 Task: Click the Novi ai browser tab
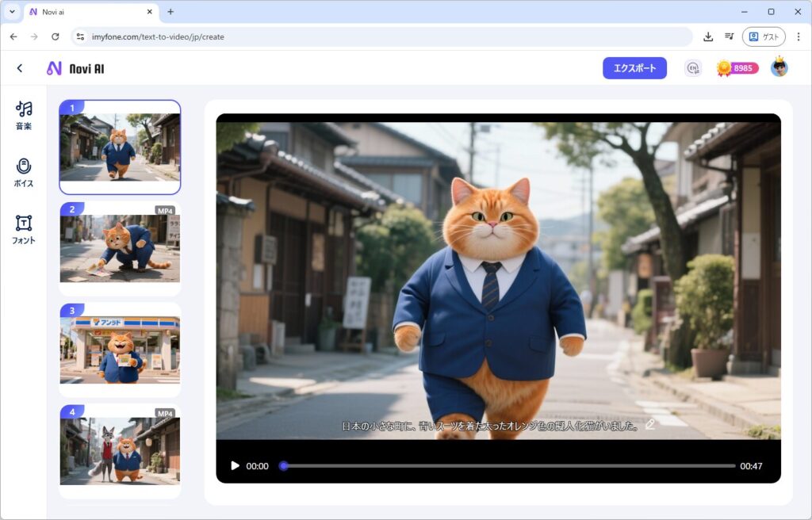[87, 12]
